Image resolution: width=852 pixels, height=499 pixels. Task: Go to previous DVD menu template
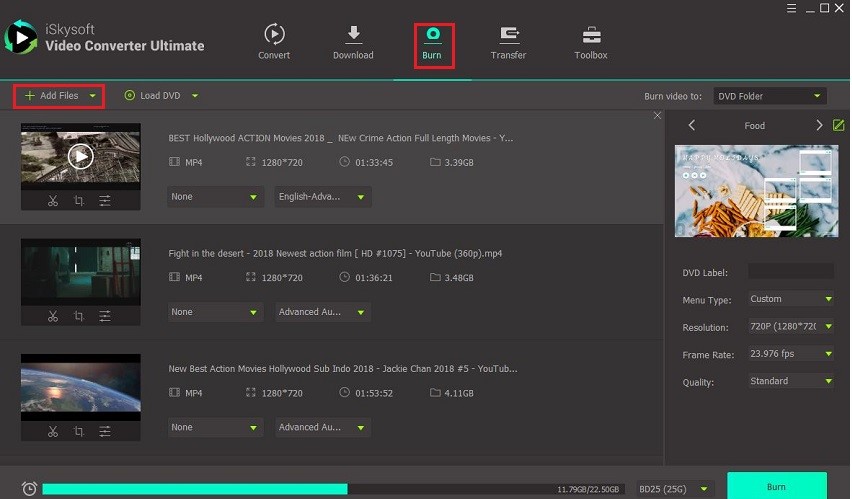tap(692, 125)
